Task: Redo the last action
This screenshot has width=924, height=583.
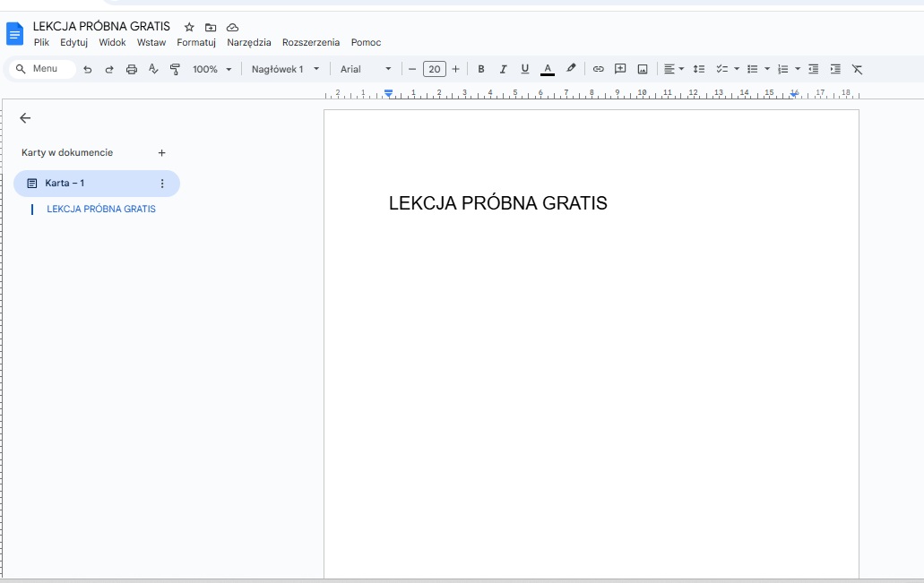Action: point(109,69)
